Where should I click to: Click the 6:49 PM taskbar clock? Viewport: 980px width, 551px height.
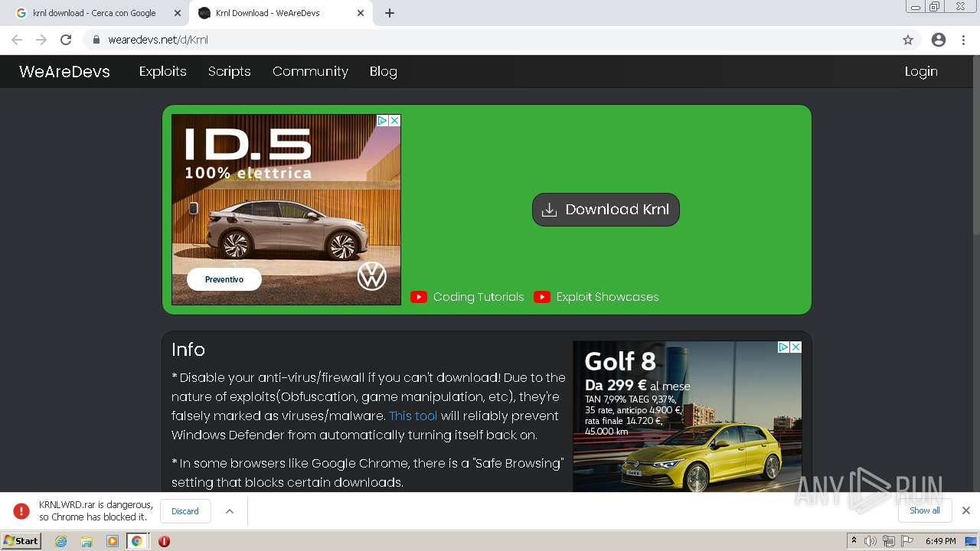(941, 541)
